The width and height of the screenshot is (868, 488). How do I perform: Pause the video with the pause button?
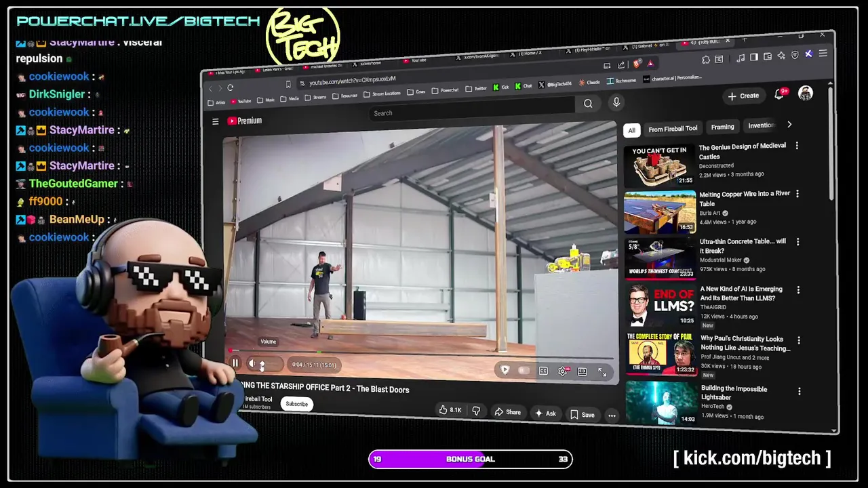coord(235,363)
